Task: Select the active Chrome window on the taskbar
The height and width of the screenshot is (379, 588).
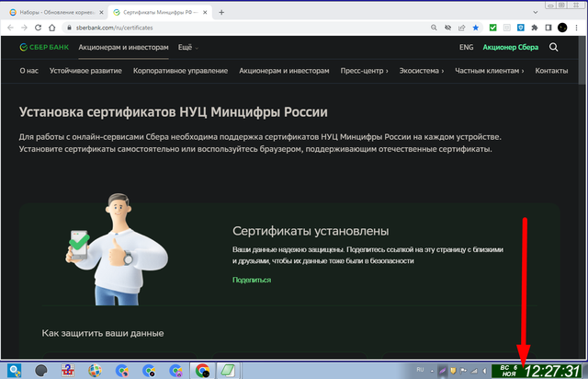Action: pyautogui.click(x=202, y=371)
